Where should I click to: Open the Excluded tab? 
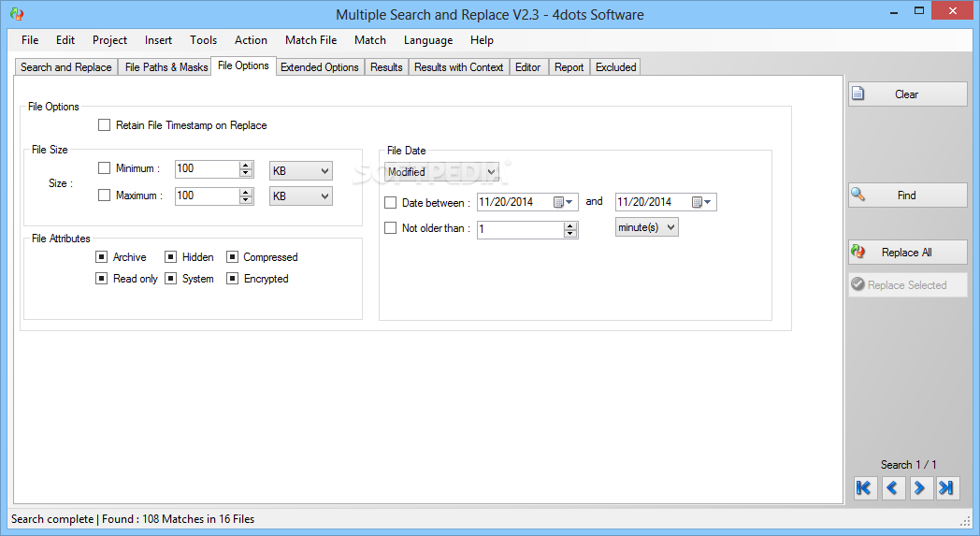pyautogui.click(x=615, y=67)
